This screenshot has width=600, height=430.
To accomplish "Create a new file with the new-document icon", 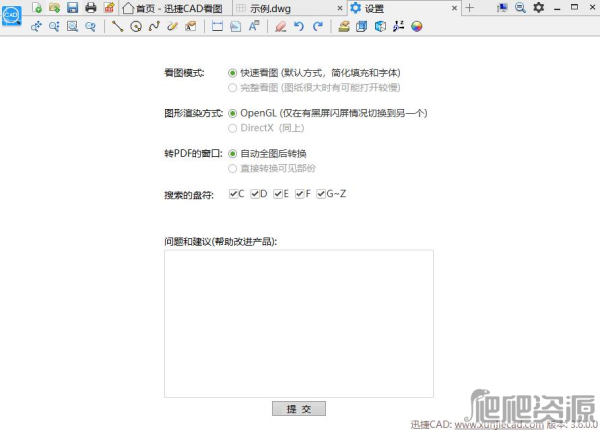I will (37, 7).
